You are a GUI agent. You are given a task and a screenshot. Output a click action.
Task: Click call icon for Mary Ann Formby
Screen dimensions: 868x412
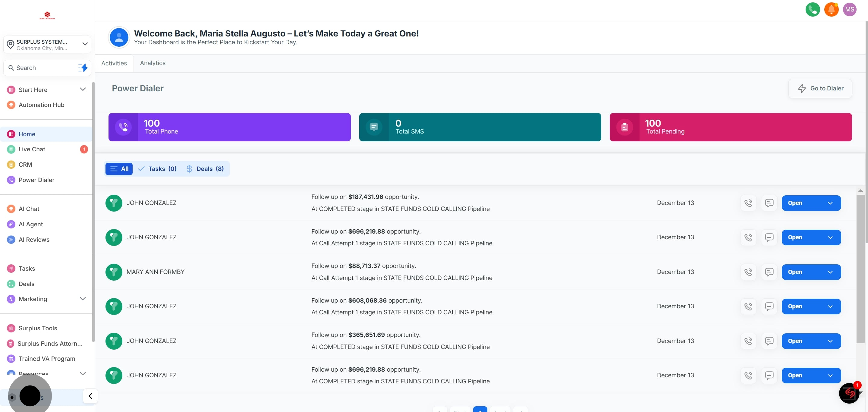click(x=748, y=272)
